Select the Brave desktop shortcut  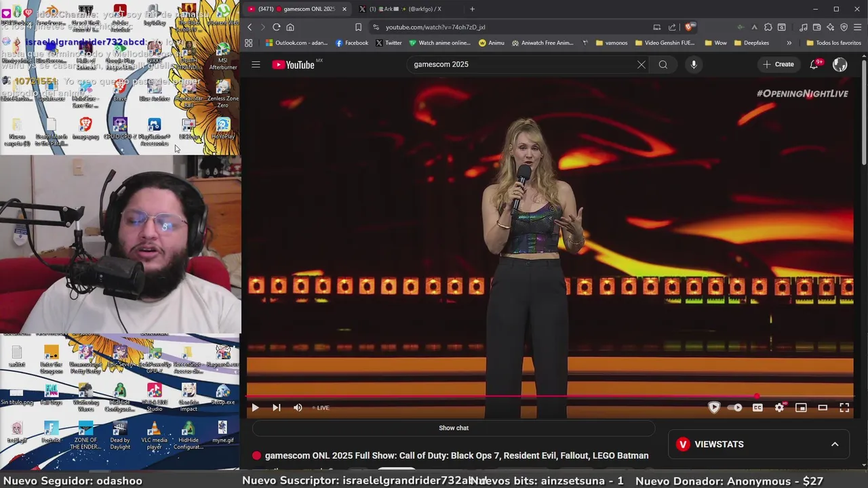(x=119, y=90)
